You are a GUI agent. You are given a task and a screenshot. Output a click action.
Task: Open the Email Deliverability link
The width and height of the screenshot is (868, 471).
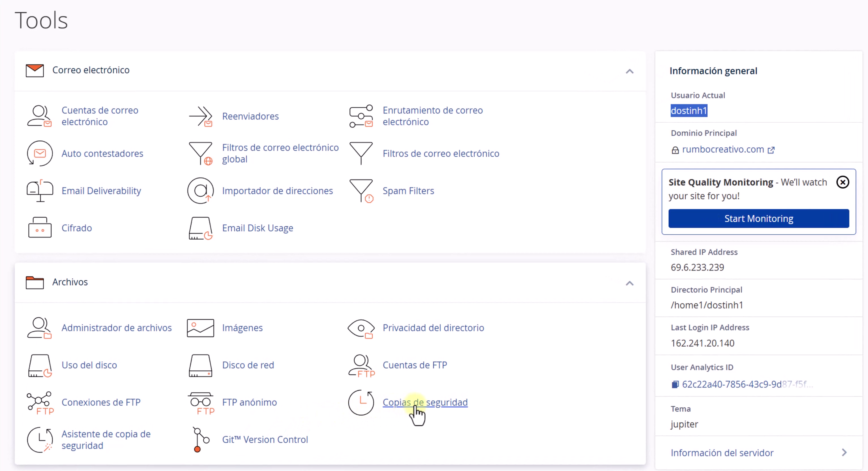[101, 191]
